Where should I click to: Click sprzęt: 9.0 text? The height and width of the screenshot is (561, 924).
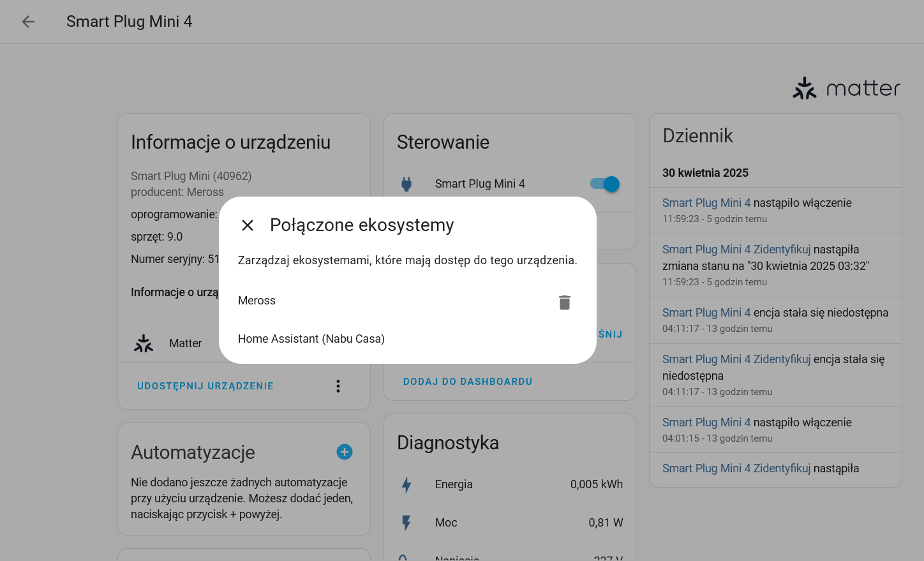[x=157, y=237]
